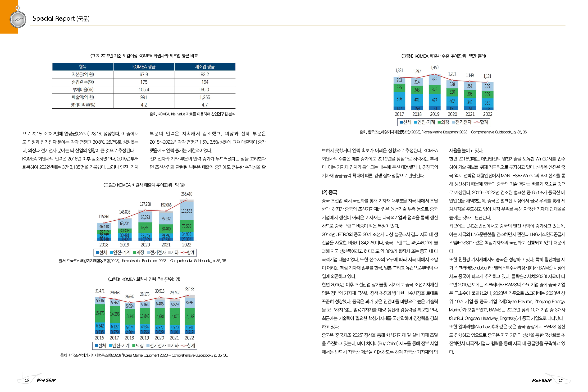Click the '자본금(억 원)' row label
588x392 pixels.
[x=83, y=74]
